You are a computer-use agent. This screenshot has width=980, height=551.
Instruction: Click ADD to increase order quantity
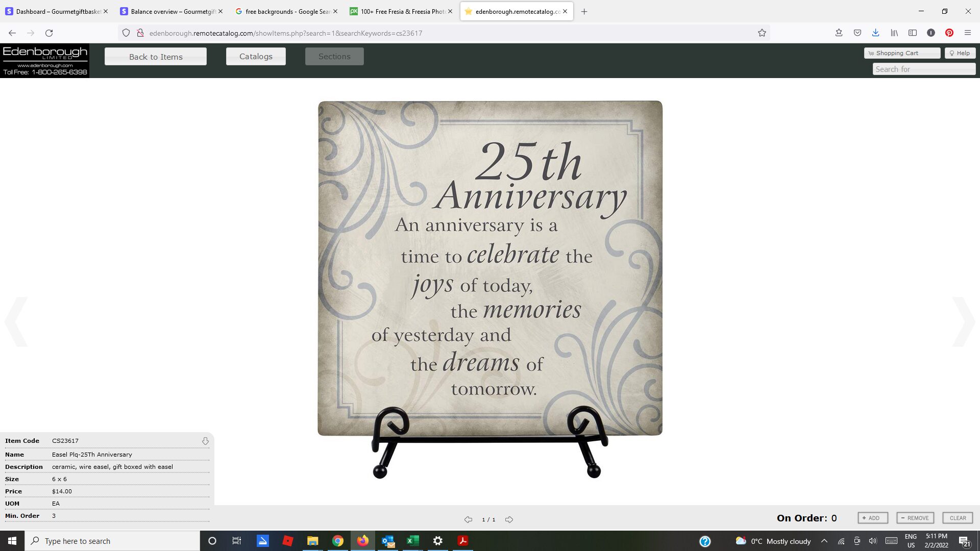873,518
